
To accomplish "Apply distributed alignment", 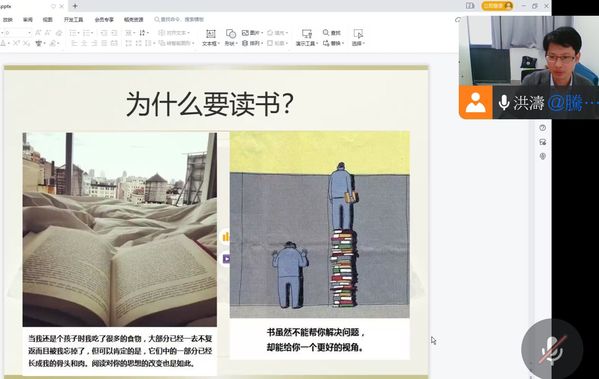I will click(x=114, y=43).
